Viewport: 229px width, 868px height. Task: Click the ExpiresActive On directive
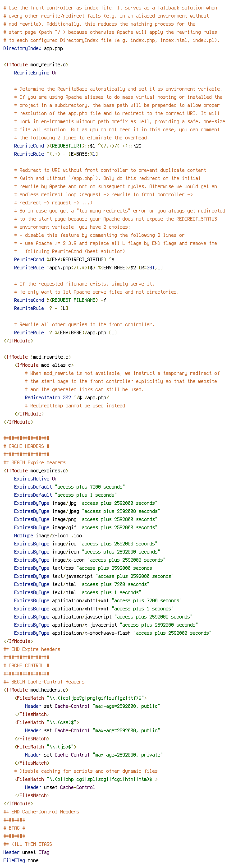36,479
